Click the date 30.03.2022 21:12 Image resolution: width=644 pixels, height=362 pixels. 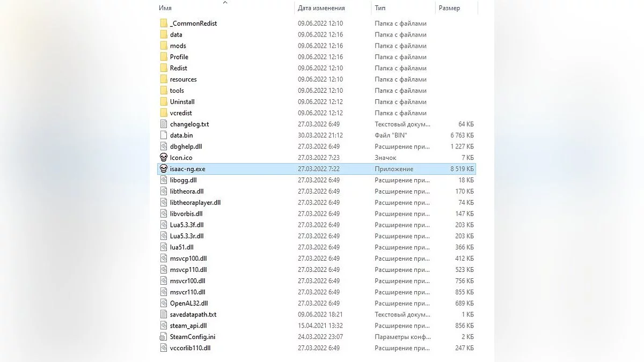coord(320,135)
